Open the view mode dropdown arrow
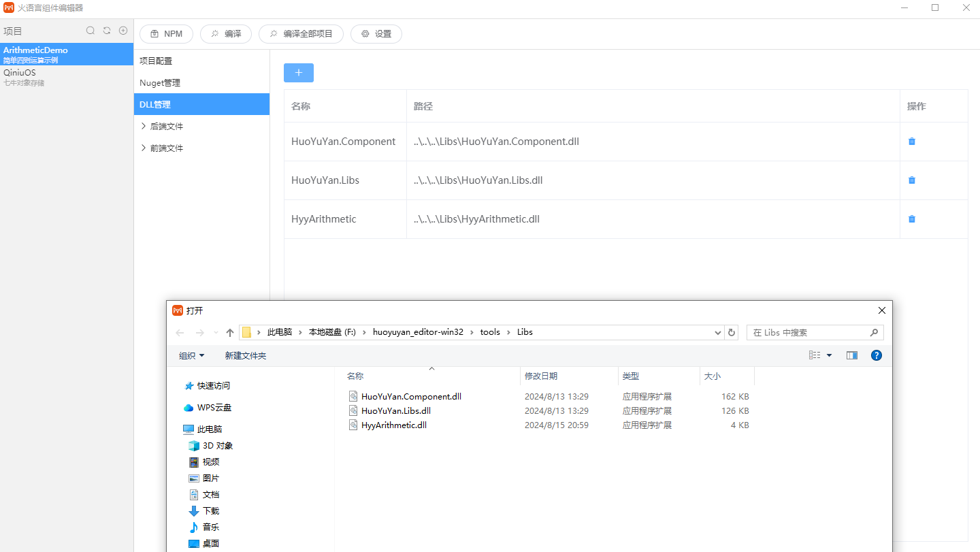 [x=828, y=355]
